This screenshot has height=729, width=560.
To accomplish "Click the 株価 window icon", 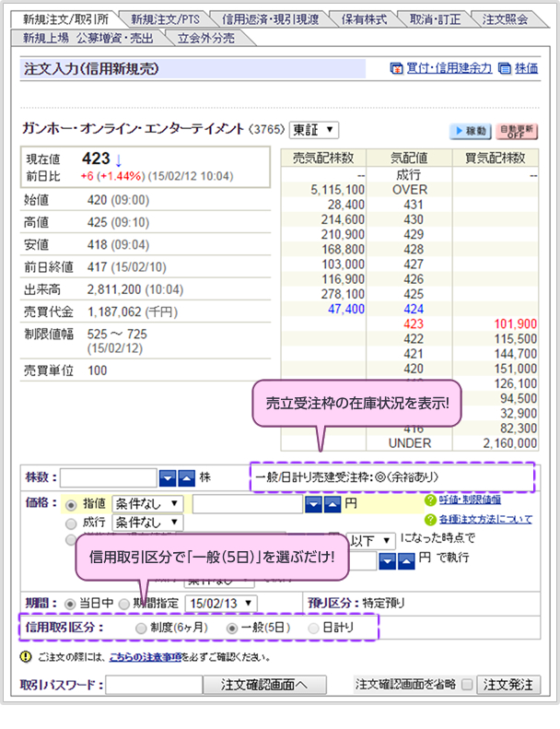I will click(x=505, y=69).
